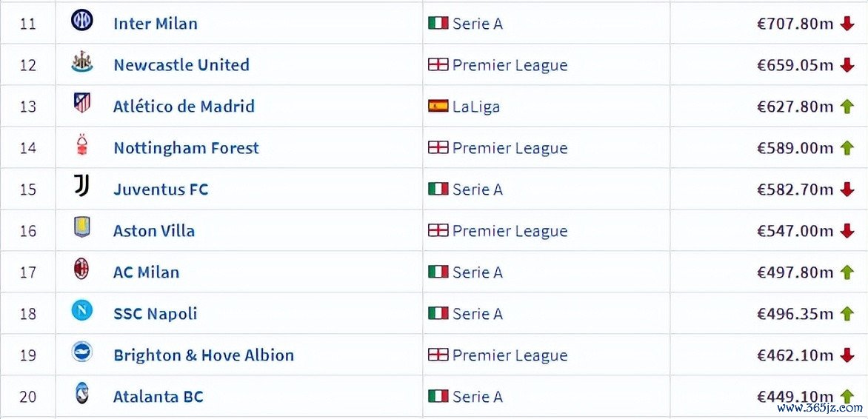Click the Brighton & Hove Albion crest
Viewport: 868px width, 419px height.
(x=81, y=352)
